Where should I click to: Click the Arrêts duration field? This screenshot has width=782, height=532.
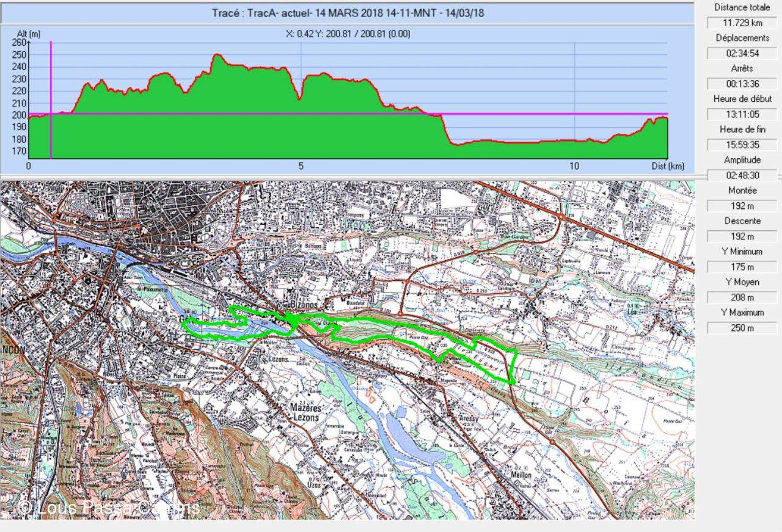[x=742, y=84]
